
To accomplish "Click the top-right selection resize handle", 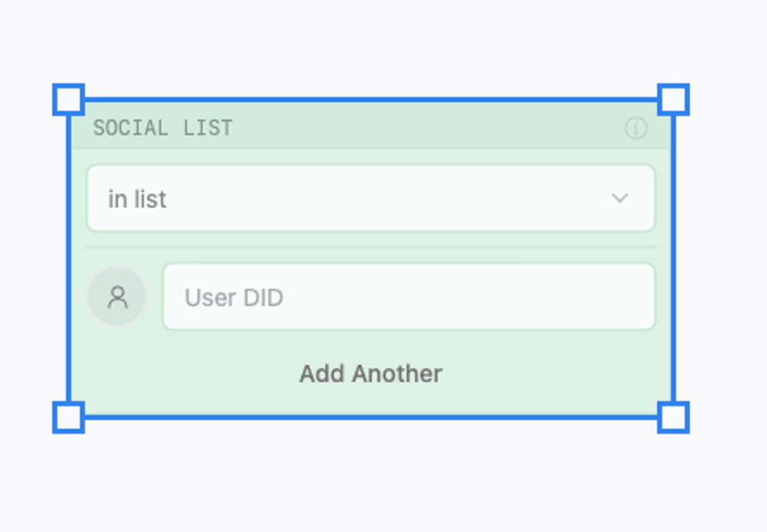I will pos(673,100).
